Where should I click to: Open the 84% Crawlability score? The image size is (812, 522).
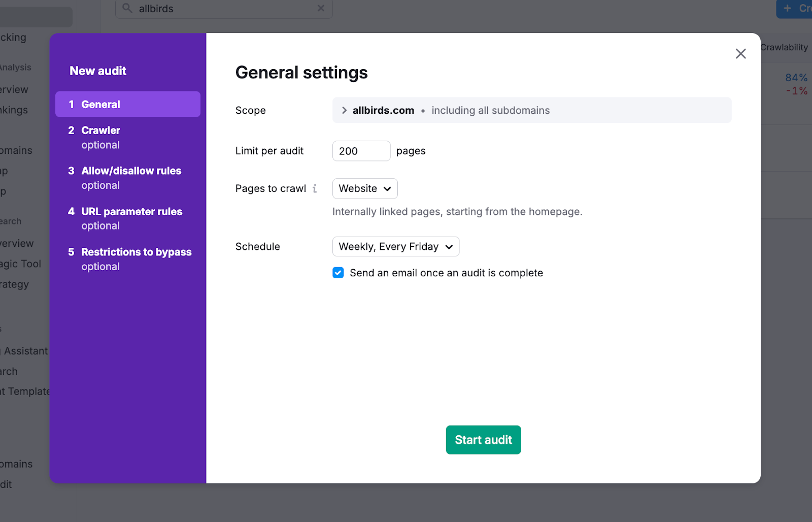click(x=795, y=78)
